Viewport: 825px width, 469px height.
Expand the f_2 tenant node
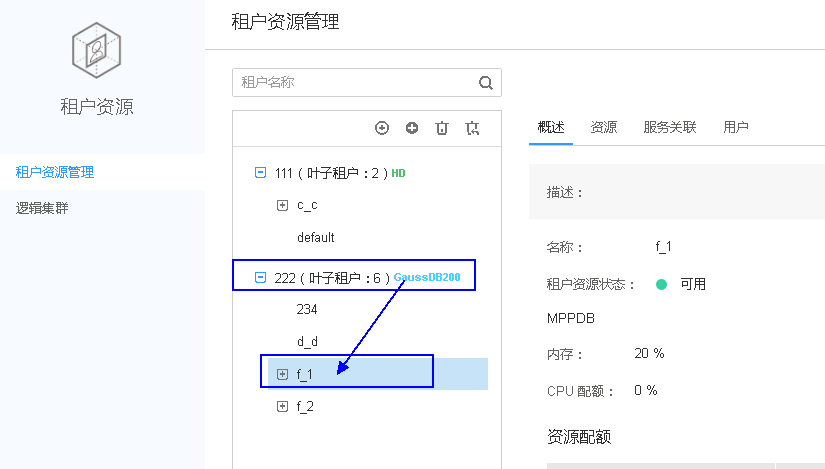283,406
